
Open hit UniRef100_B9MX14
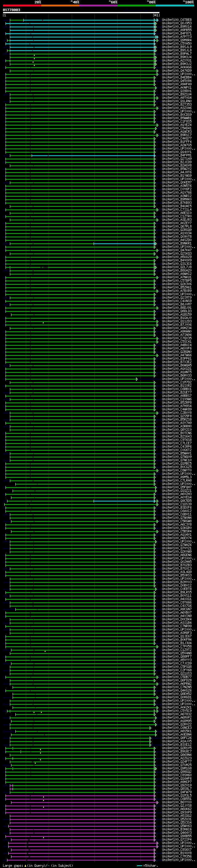[x=177, y=26]
